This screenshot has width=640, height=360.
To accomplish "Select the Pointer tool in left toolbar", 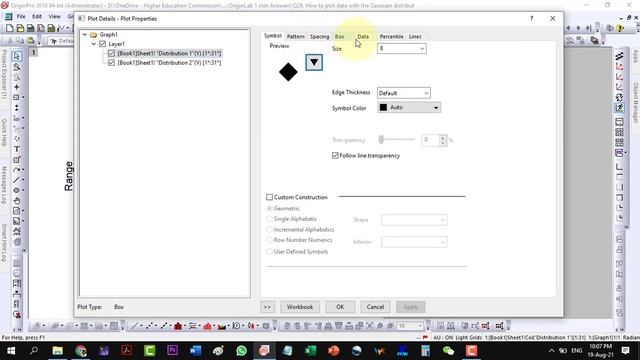I will point(17,56).
